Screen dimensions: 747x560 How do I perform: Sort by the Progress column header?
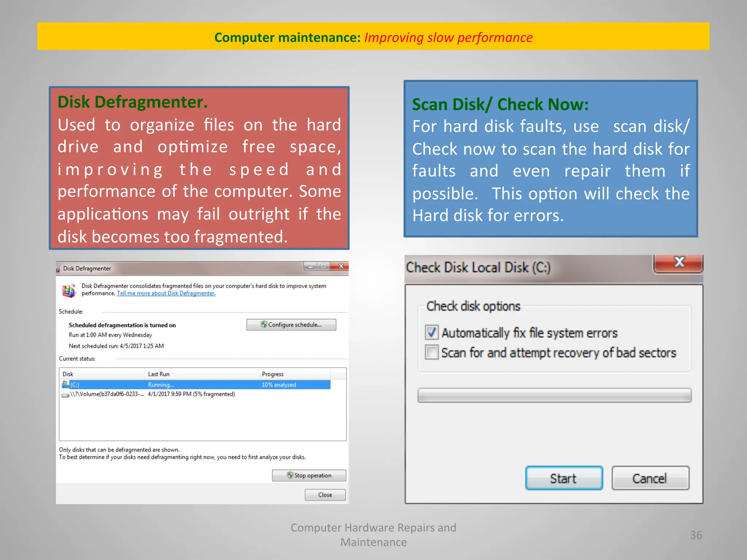294,374
